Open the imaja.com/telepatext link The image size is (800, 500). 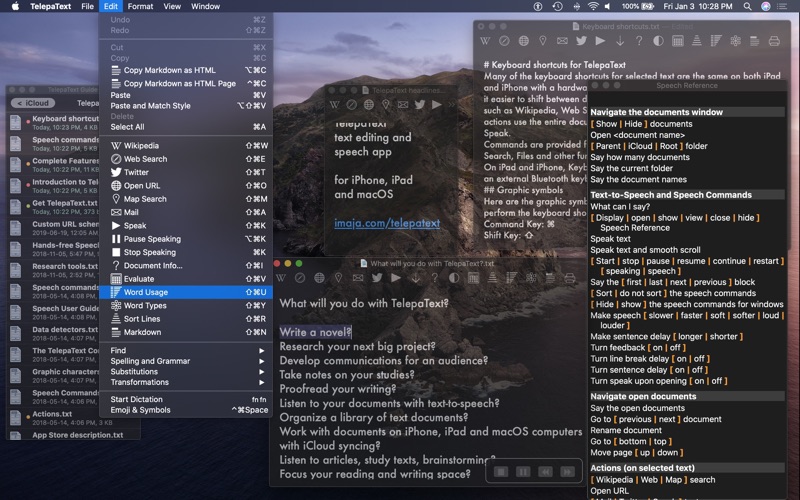[x=387, y=223]
